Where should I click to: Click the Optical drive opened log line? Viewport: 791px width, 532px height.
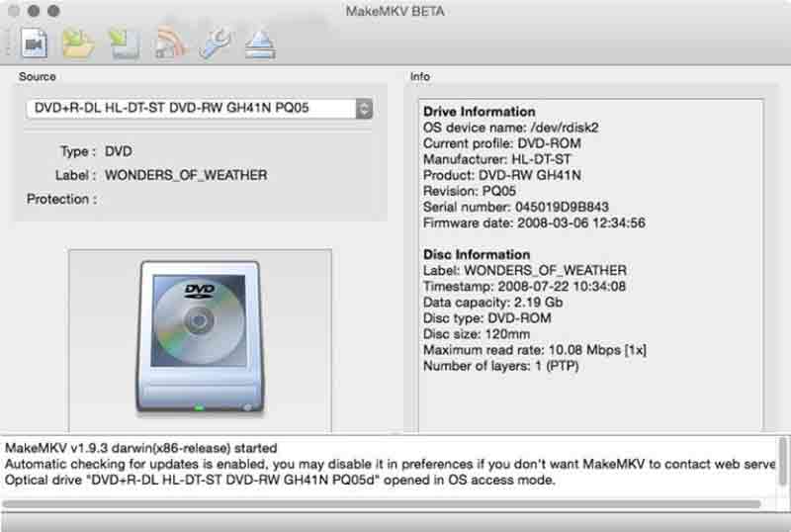280,480
